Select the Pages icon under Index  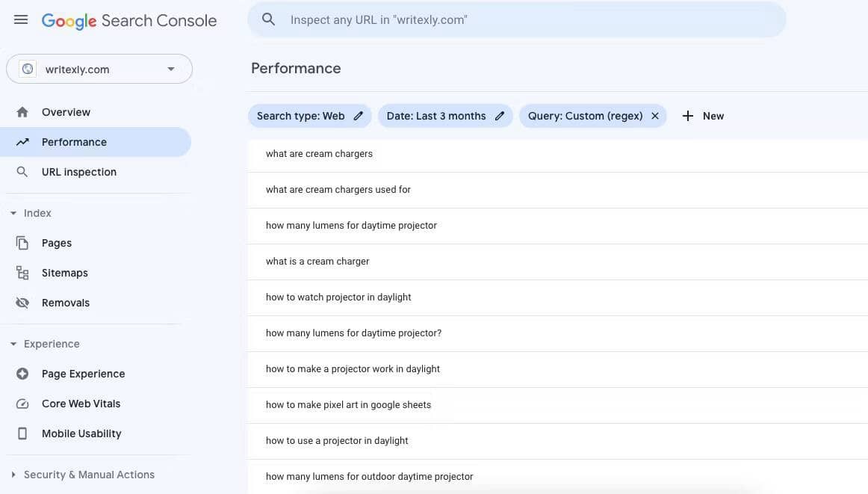pos(22,242)
